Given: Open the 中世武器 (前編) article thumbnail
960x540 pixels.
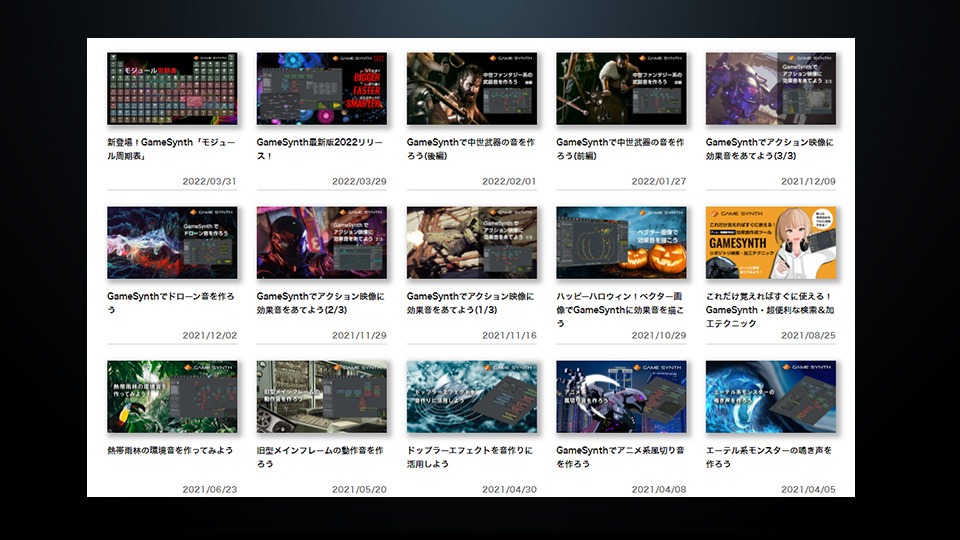Looking at the screenshot, I should (x=621, y=88).
